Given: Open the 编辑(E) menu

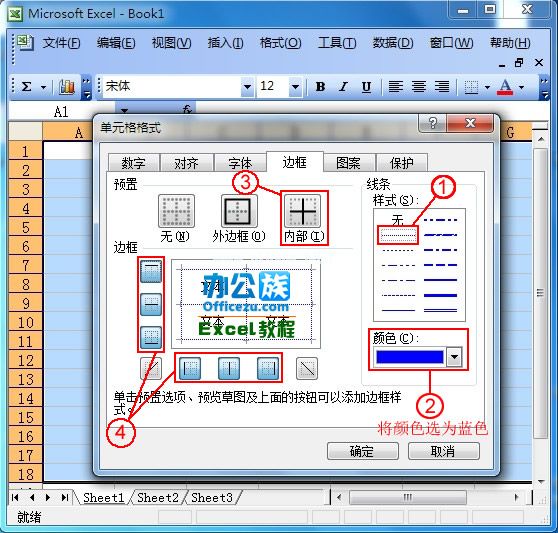Looking at the screenshot, I should 116,43.
